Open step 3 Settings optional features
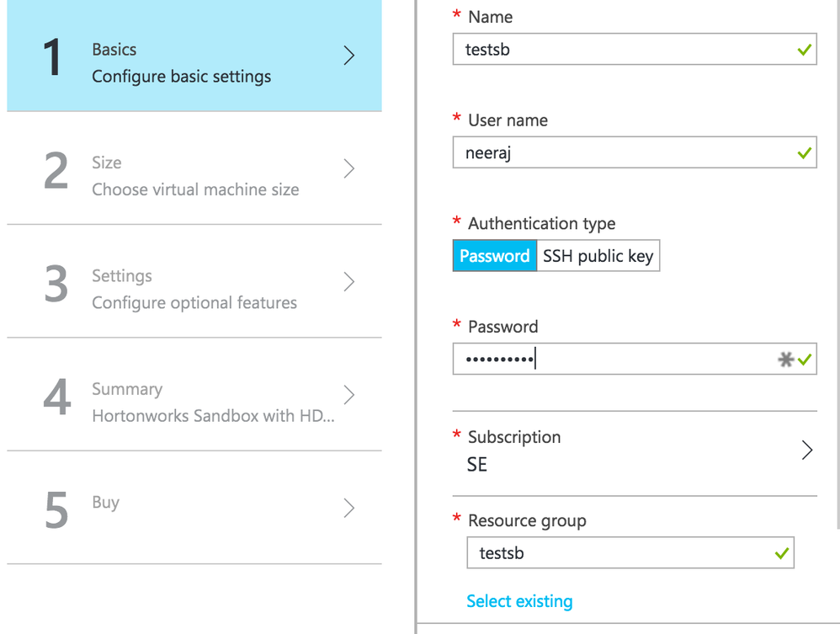 tap(194, 289)
